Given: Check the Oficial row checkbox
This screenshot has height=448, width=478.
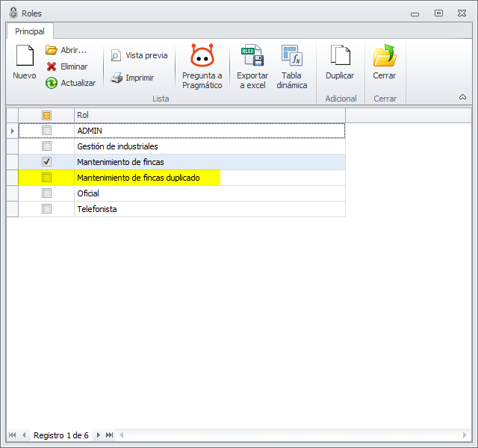Looking at the screenshot, I should coord(46,193).
